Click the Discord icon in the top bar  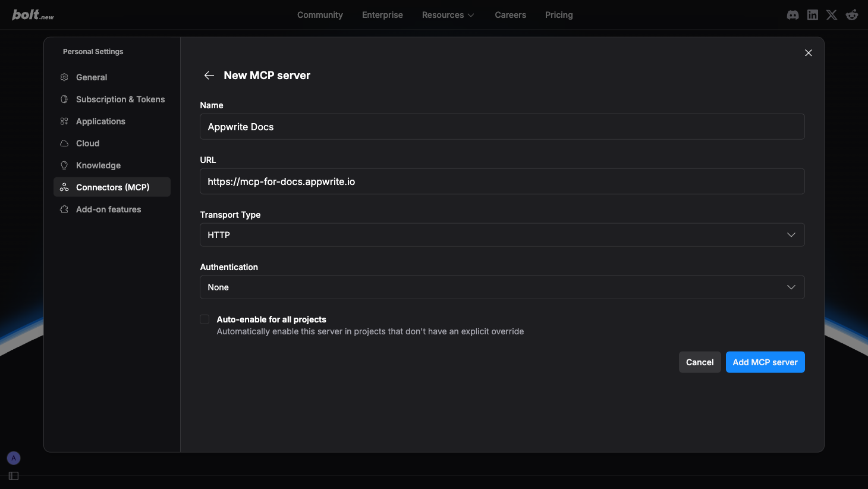tap(792, 14)
